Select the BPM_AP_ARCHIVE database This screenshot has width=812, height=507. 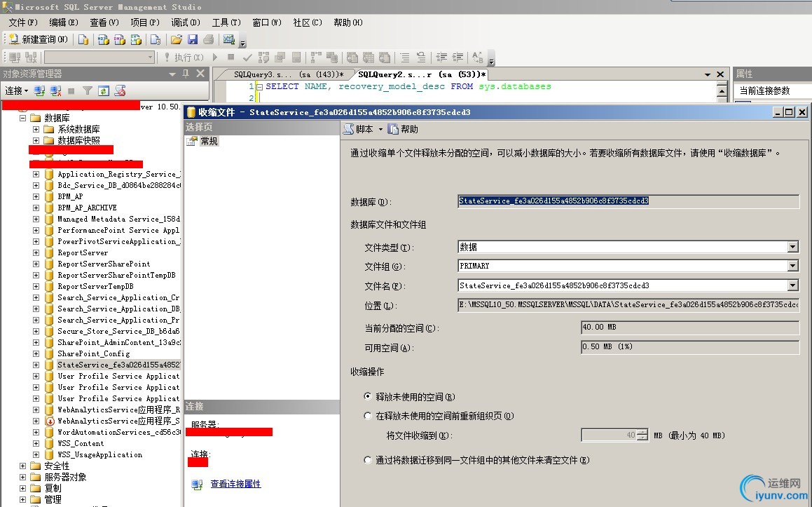87,208
